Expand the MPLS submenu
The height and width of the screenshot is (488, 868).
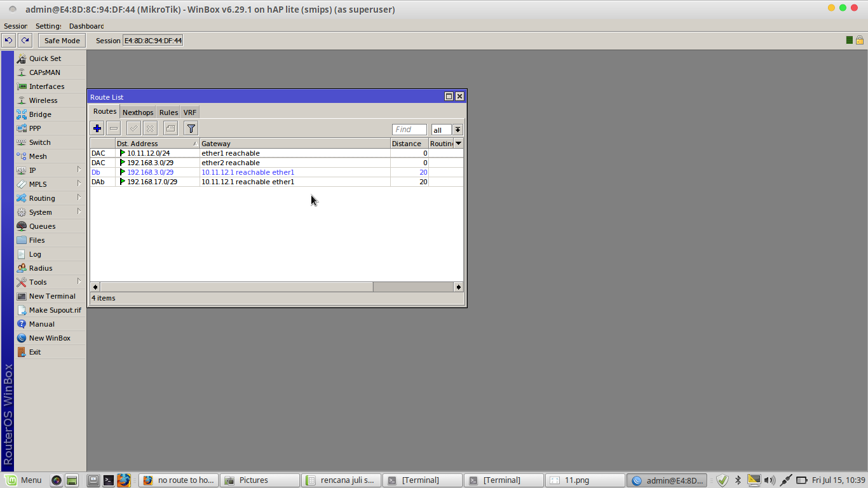pos(50,184)
